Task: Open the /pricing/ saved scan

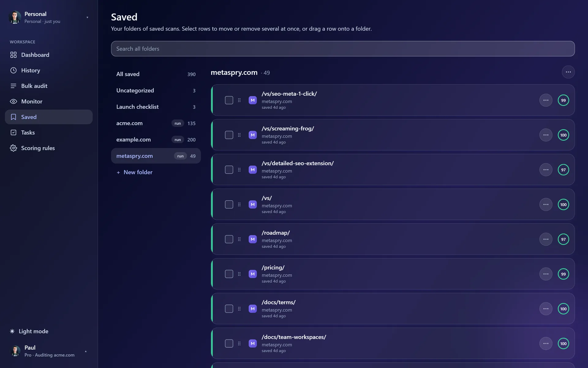Action: pyautogui.click(x=273, y=267)
